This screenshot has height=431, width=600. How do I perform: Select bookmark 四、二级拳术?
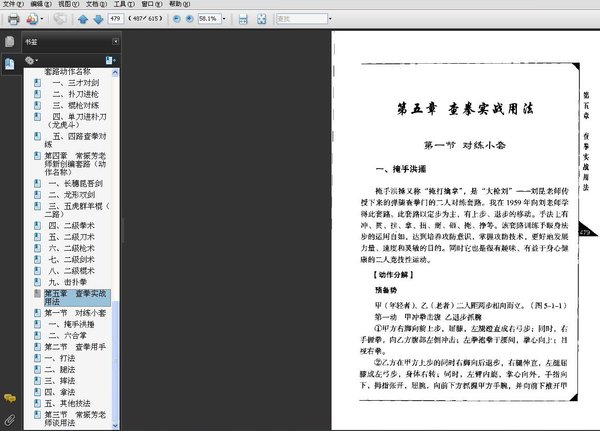click(72, 225)
